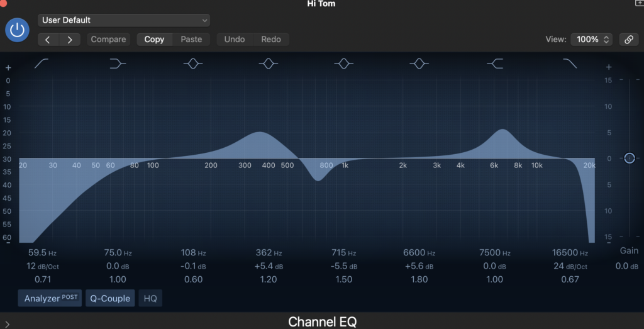Enable the high-pass filter band icon
Image resolution: width=644 pixels, height=329 pixels.
42,64
